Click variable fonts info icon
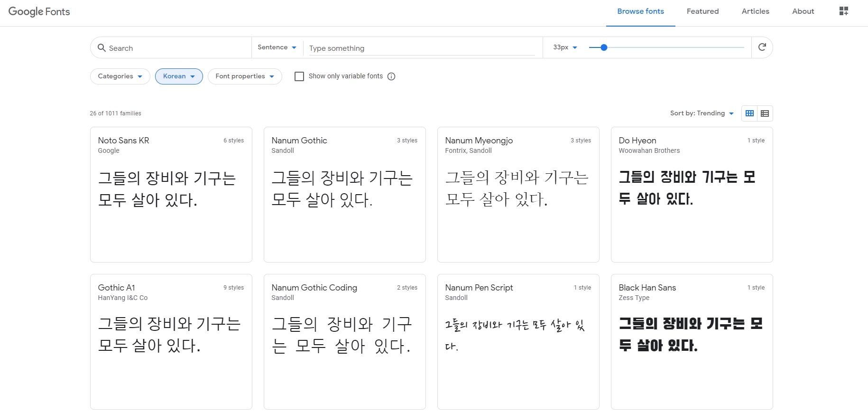 tap(391, 76)
